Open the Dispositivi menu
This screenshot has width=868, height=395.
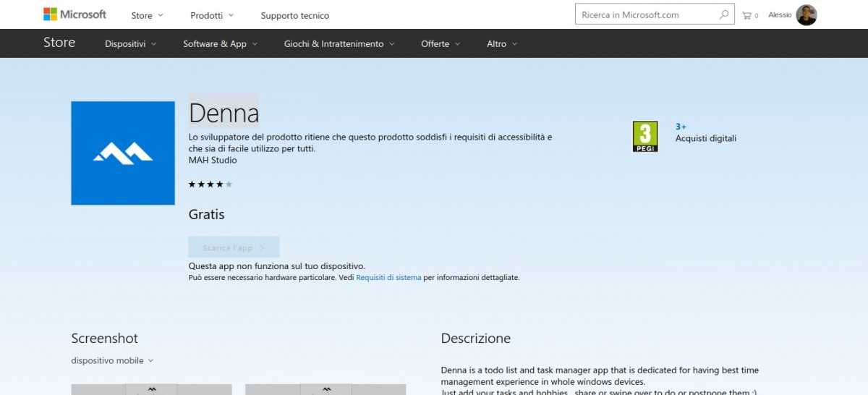tap(130, 44)
